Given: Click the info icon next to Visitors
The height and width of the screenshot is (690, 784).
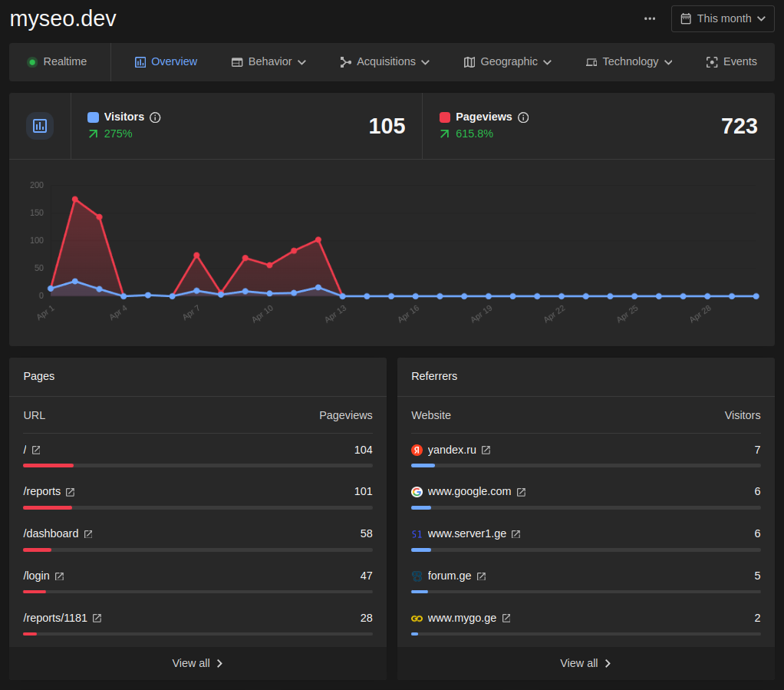Looking at the screenshot, I should click(x=155, y=117).
